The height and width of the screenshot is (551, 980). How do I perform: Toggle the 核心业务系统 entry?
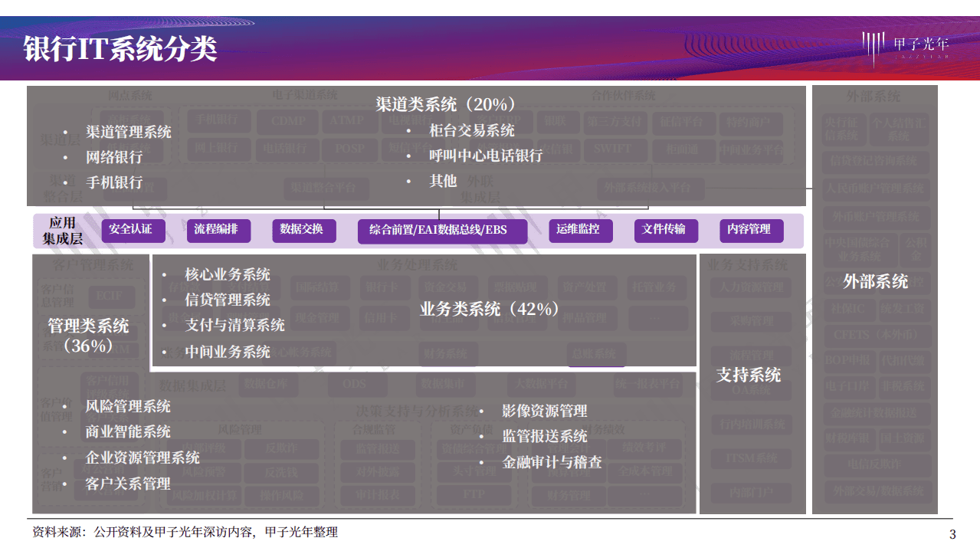[x=219, y=274]
